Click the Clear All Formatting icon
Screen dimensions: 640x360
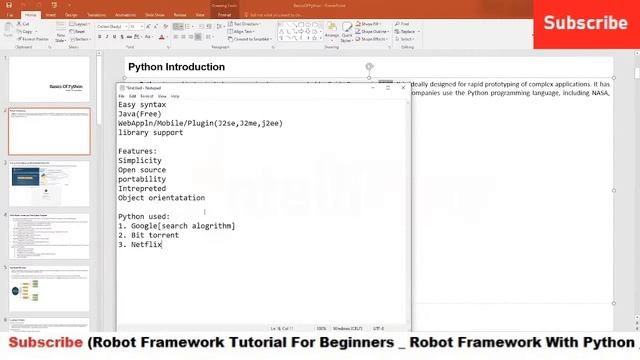tap(165, 27)
